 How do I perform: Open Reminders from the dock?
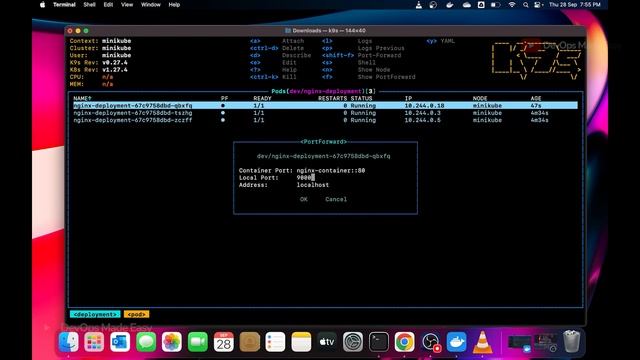[275, 342]
